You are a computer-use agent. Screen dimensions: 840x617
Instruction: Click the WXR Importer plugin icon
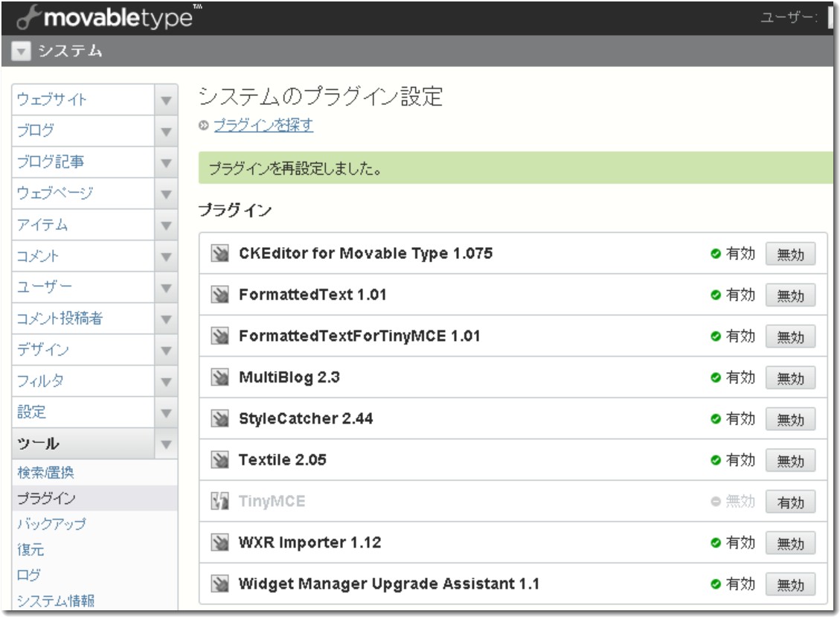219,543
